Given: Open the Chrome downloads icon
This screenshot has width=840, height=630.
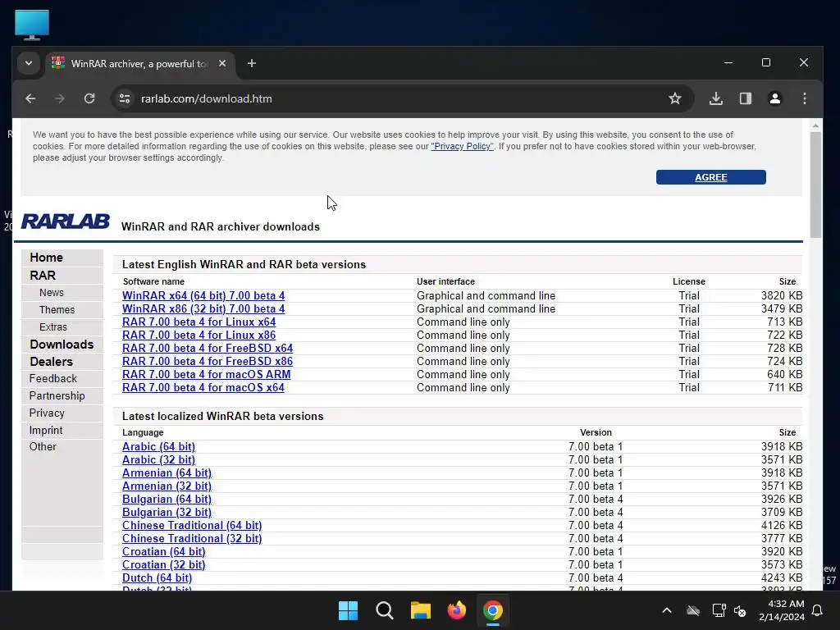Looking at the screenshot, I should [x=716, y=98].
